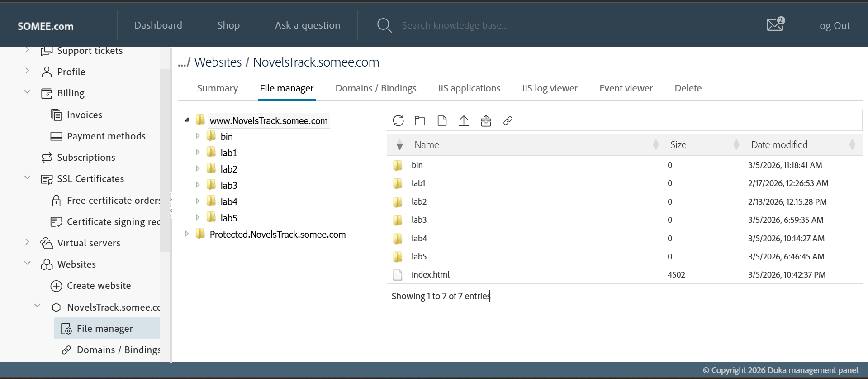Click the upload archive toolbar icon
Screen dimensions: 868x379
tap(486, 121)
